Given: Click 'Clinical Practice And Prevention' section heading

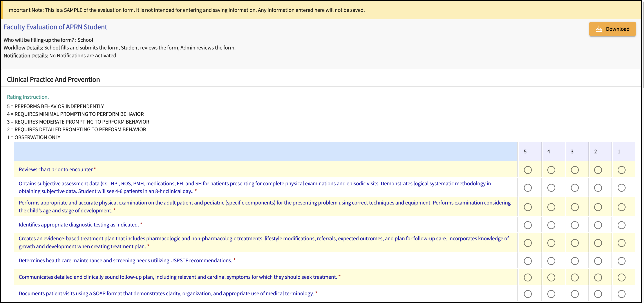Looking at the screenshot, I should [x=53, y=80].
